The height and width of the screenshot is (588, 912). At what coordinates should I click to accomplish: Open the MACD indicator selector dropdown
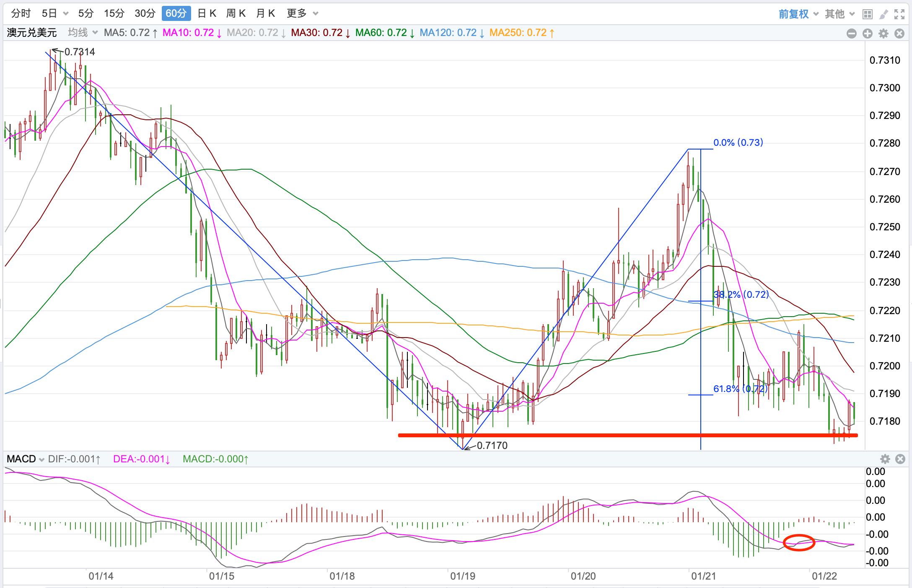click(25, 459)
